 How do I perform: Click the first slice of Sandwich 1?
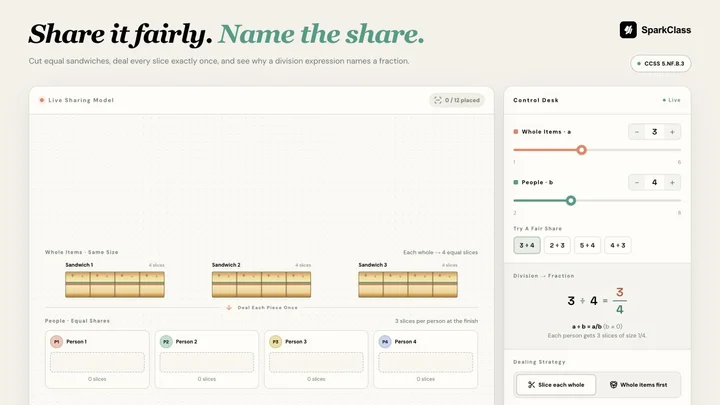(x=78, y=285)
